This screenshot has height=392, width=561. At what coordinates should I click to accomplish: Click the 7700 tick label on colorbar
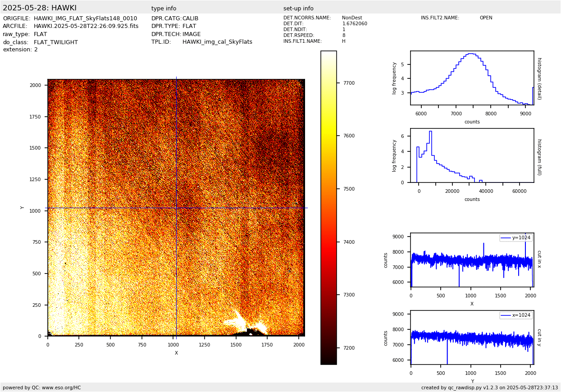(348, 83)
